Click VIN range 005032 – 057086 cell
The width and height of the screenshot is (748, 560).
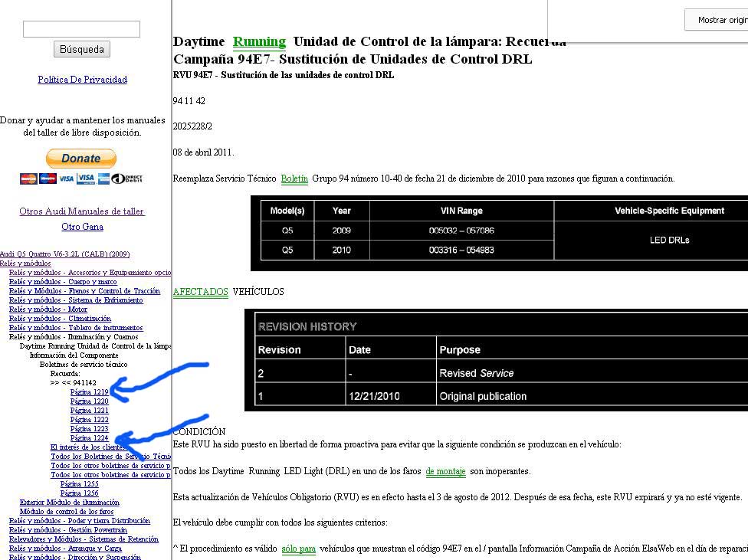coord(461,231)
